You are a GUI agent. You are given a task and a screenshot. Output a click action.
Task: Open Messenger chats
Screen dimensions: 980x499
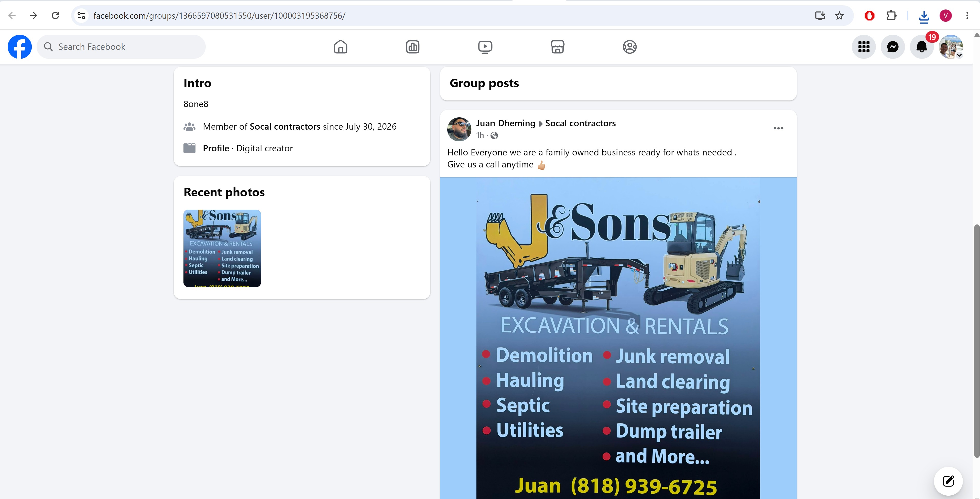893,47
